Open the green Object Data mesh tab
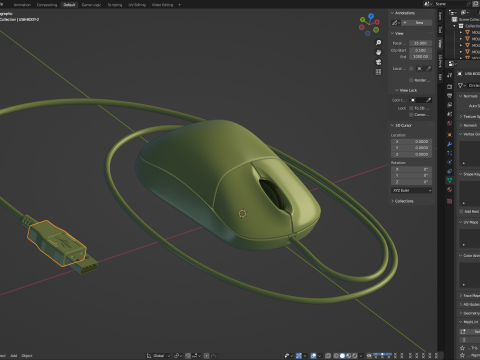The image size is (480, 360). pos(450,180)
